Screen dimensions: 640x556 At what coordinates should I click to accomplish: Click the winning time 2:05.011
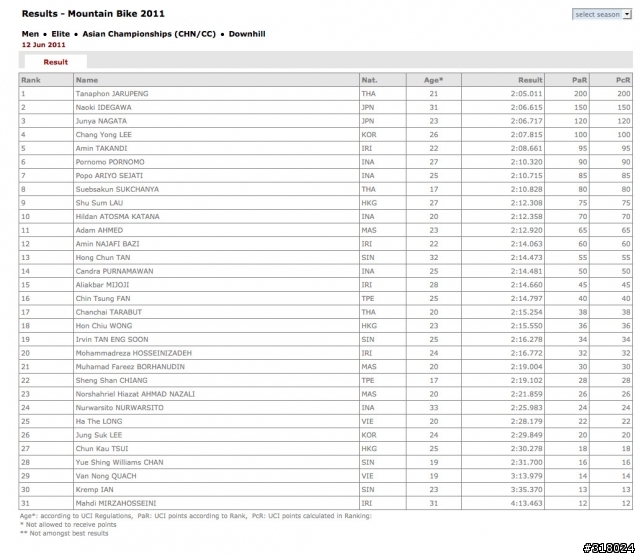[527, 94]
